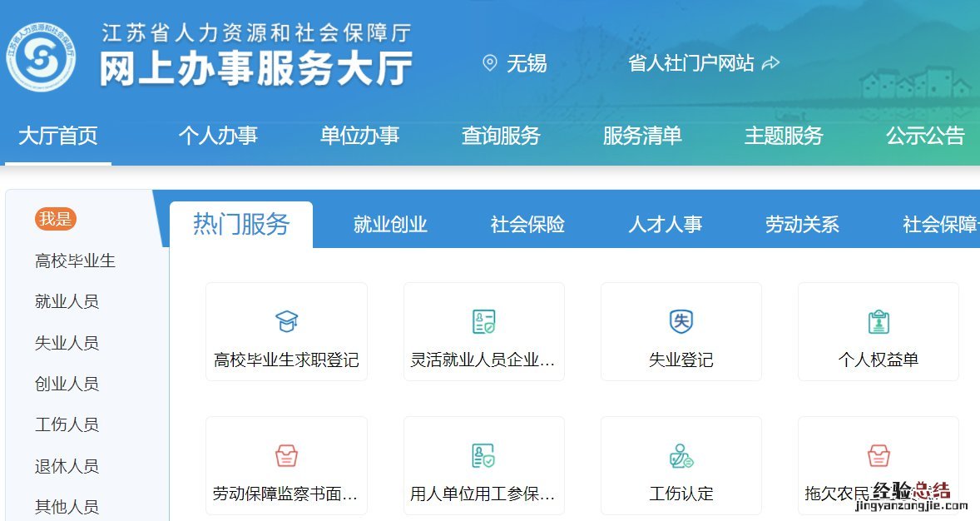
Task: Select 高校毕业生 in the sidebar
Action: coord(75,260)
